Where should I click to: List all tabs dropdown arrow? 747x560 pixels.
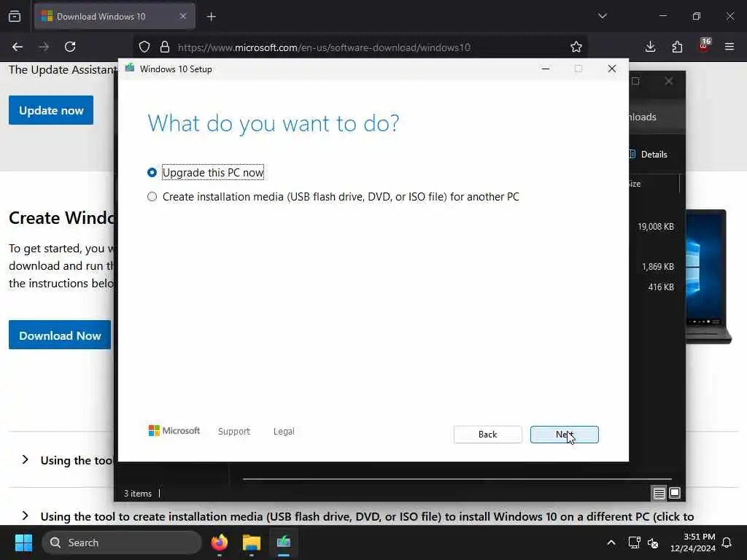[602, 16]
